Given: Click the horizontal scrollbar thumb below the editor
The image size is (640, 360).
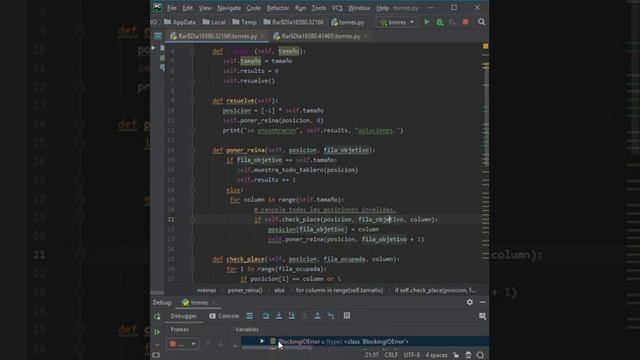Looking at the screenshot, I should [157, 293].
